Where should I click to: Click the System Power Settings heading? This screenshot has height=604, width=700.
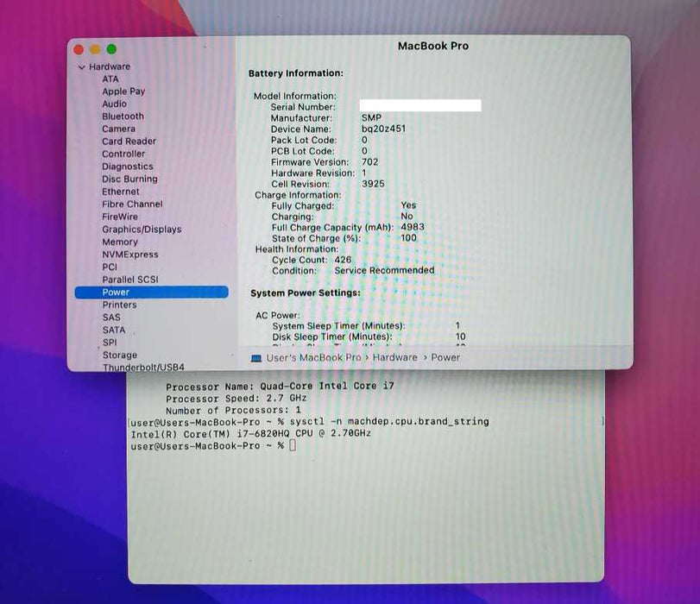306,293
